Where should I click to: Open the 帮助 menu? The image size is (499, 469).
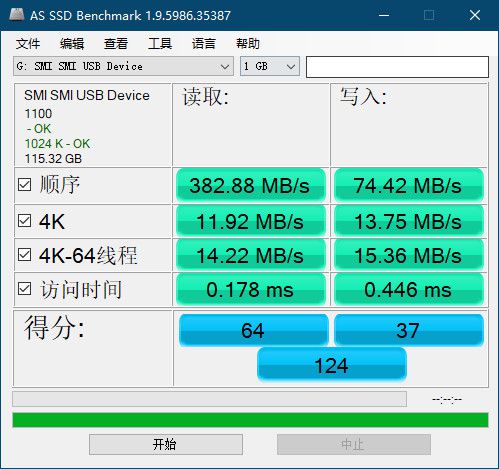click(248, 44)
